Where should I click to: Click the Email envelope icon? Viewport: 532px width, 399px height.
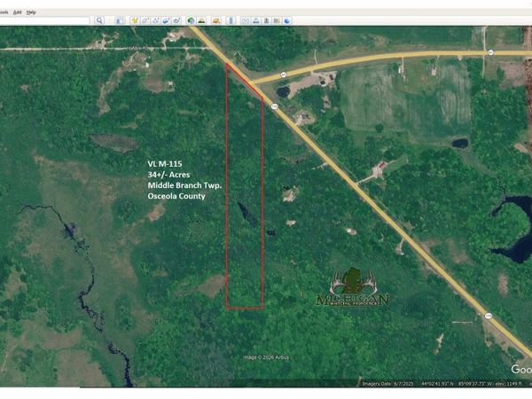coord(246,20)
